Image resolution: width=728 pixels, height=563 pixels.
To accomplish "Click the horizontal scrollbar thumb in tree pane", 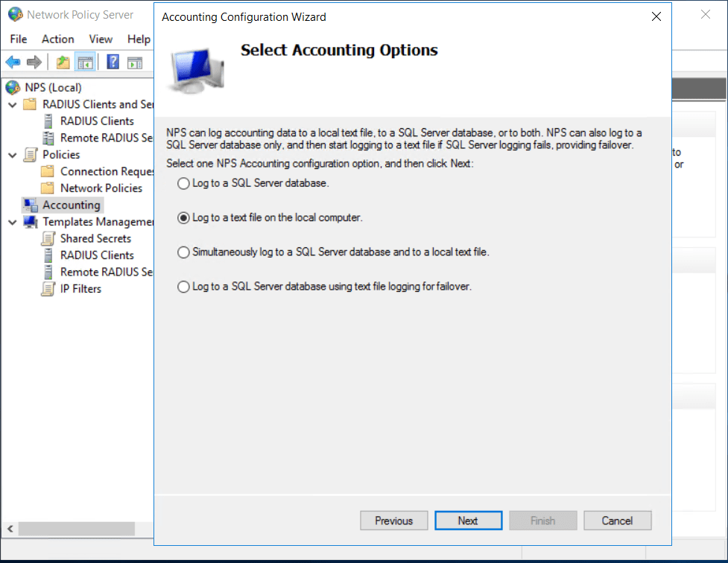I will (x=77, y=528).
